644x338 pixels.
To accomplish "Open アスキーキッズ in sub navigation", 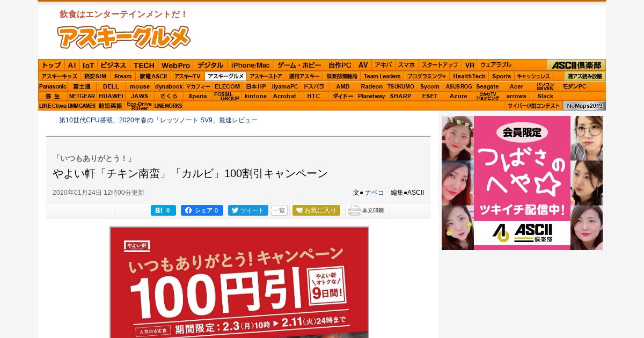I will coord(60,76).
